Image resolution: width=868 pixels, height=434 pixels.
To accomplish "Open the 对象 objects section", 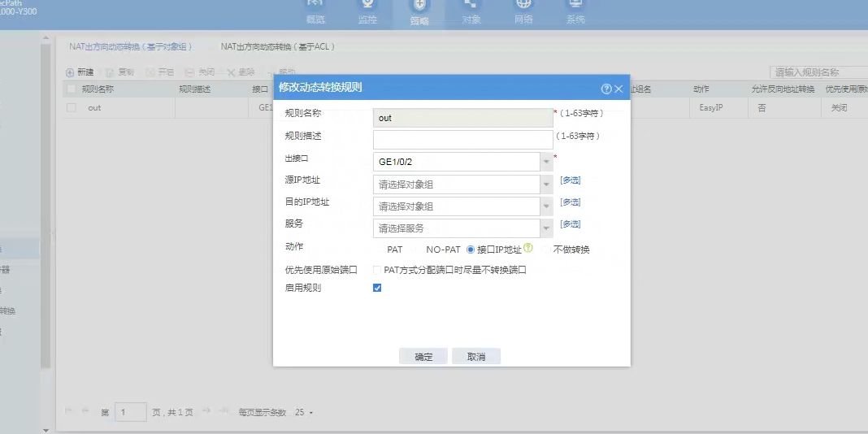I will coord(471,12).
